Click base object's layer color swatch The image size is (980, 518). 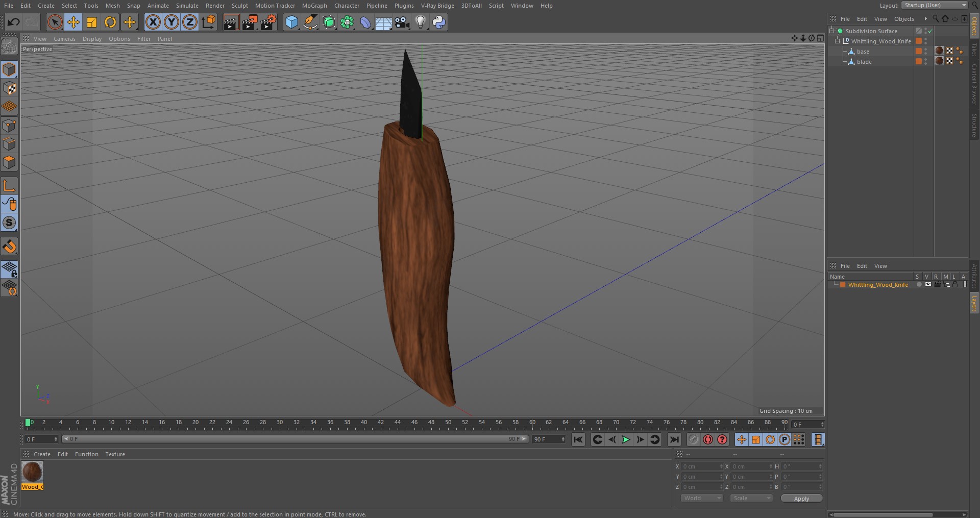coord(919,51)
